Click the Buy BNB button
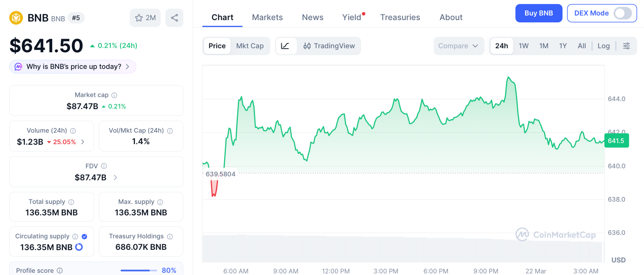The width and height of the screenshot is (644, 275). [538, 13]
